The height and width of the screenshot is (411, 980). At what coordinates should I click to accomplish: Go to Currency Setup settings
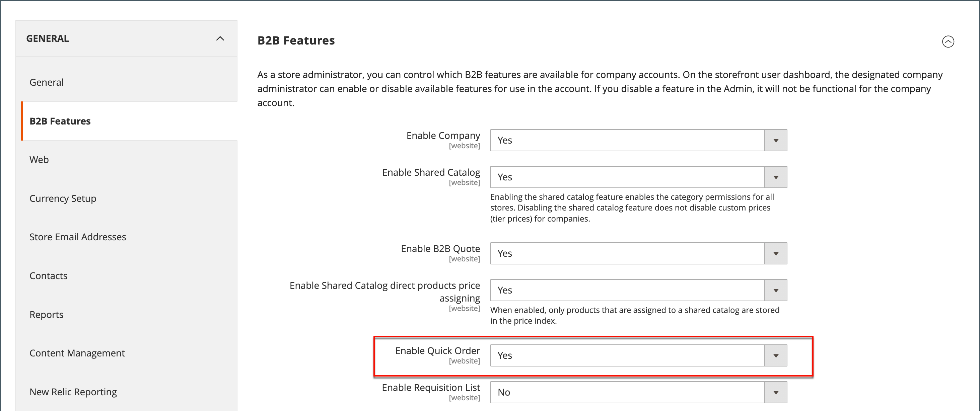[63, 198]
